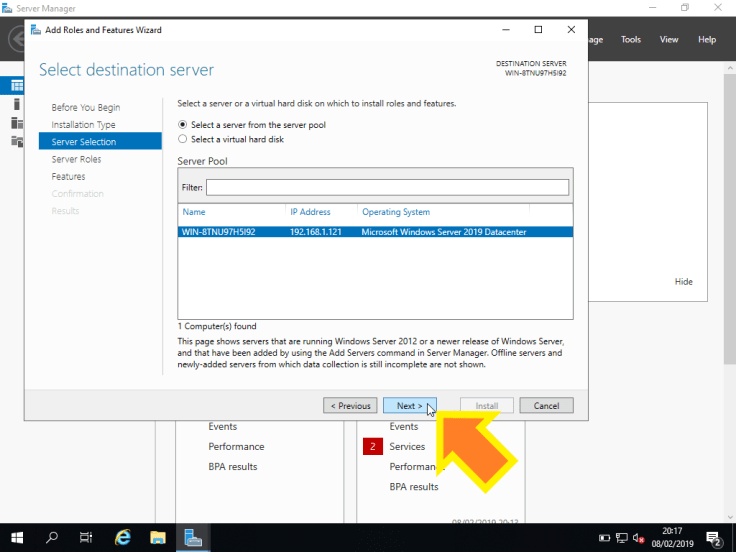The width and height of the screenshot is (736, 552).
Task: Choose 'Select a virtual hard disk' option
Action: (182, 139)
